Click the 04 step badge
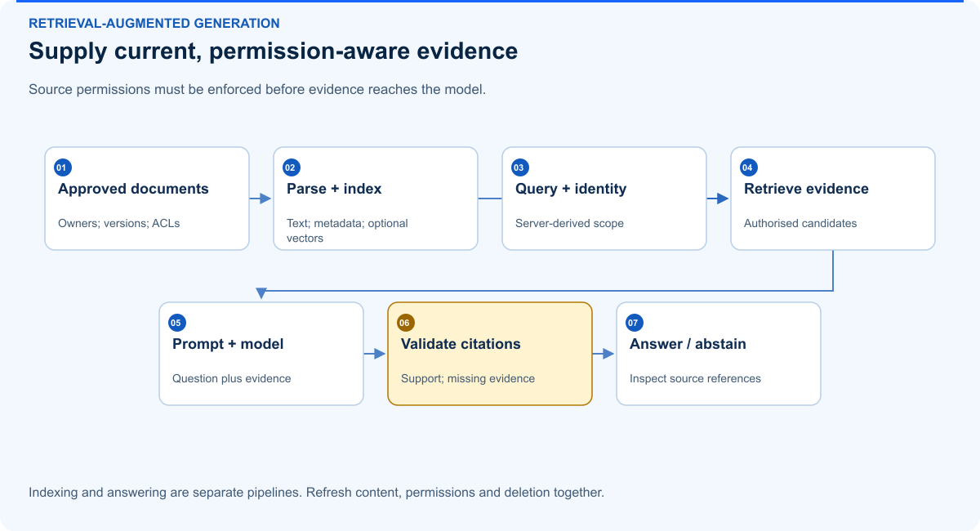 pyautogui.click(x=748, y=167)
